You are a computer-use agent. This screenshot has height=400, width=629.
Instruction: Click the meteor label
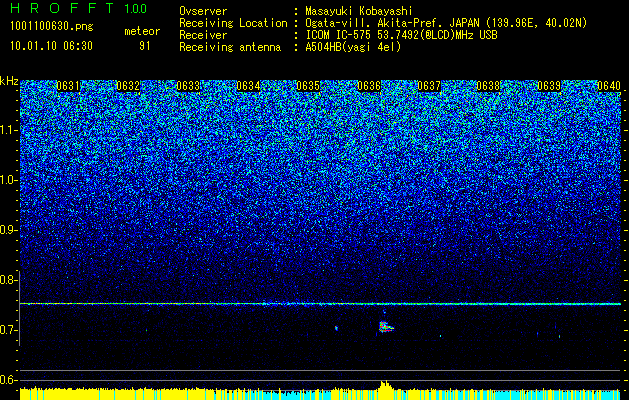click(142, 31)
